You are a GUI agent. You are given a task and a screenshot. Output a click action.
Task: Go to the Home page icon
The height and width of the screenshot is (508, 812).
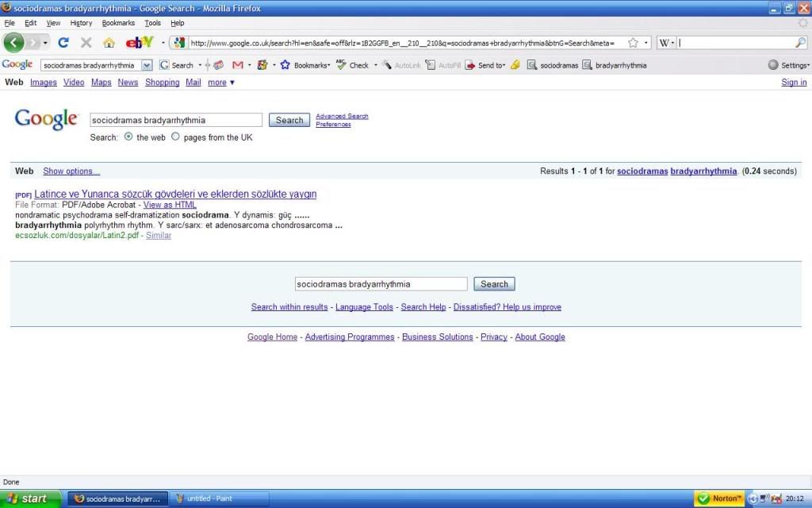[x=109, y=43]
